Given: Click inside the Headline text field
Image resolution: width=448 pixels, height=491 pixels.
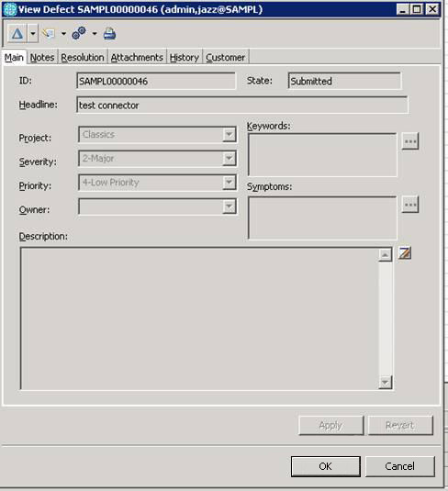Looking at the screenshot, I should (242, 106).
